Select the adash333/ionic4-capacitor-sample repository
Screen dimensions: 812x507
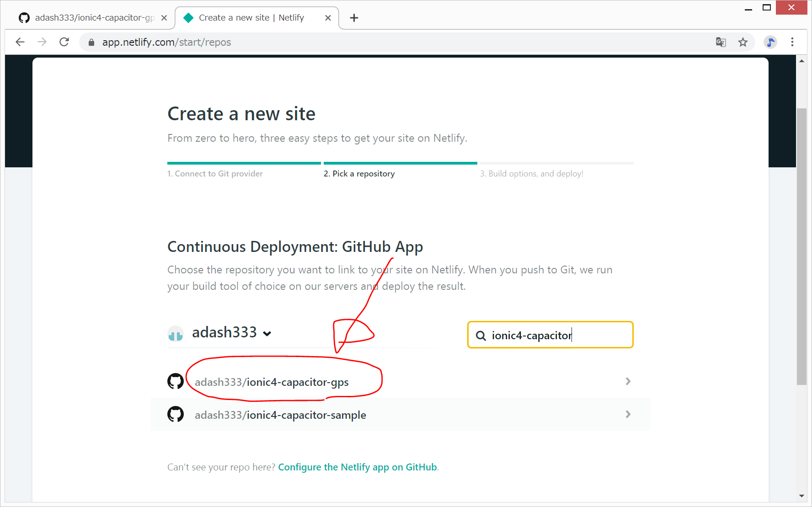(x=280, y=415)
